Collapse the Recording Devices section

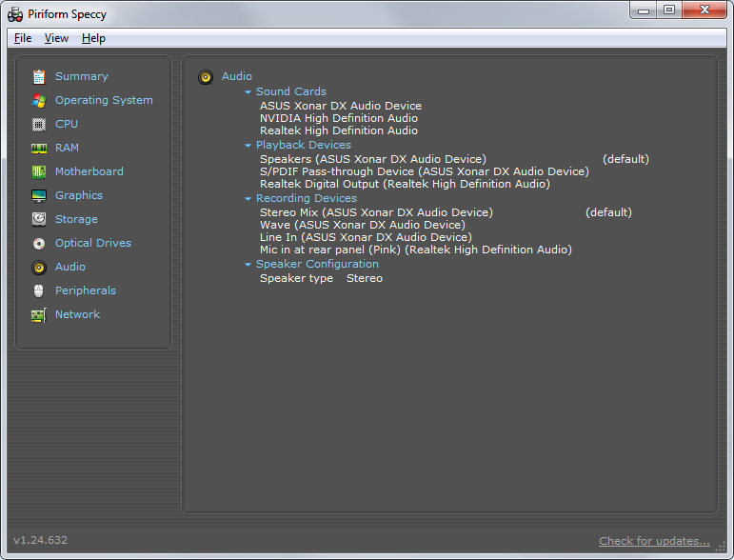pos(248,199)
